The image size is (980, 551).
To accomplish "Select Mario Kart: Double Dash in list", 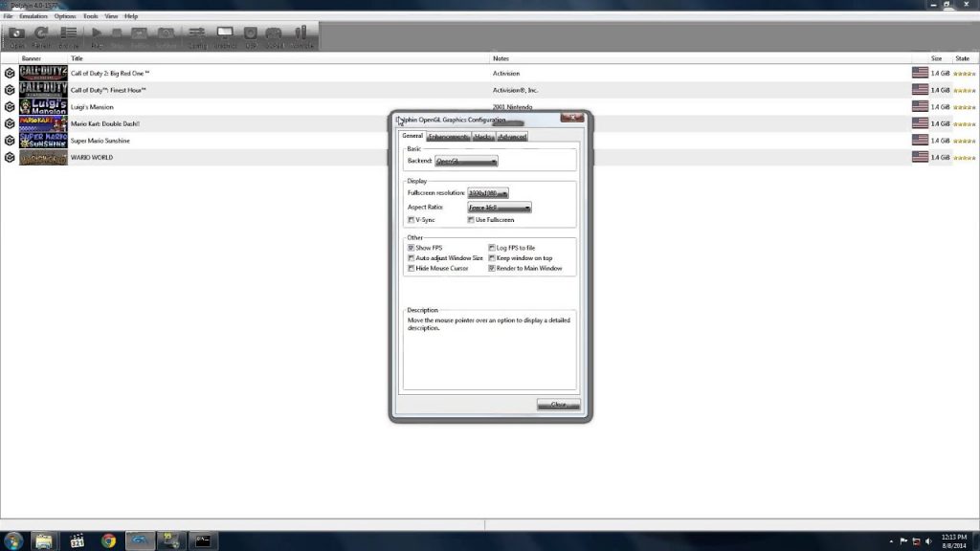I will coord(105,123).
